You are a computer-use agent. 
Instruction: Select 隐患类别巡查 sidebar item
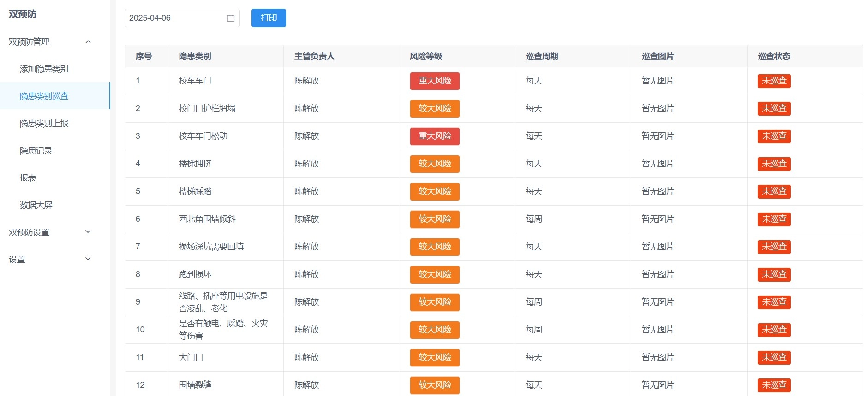coord(44,96)
